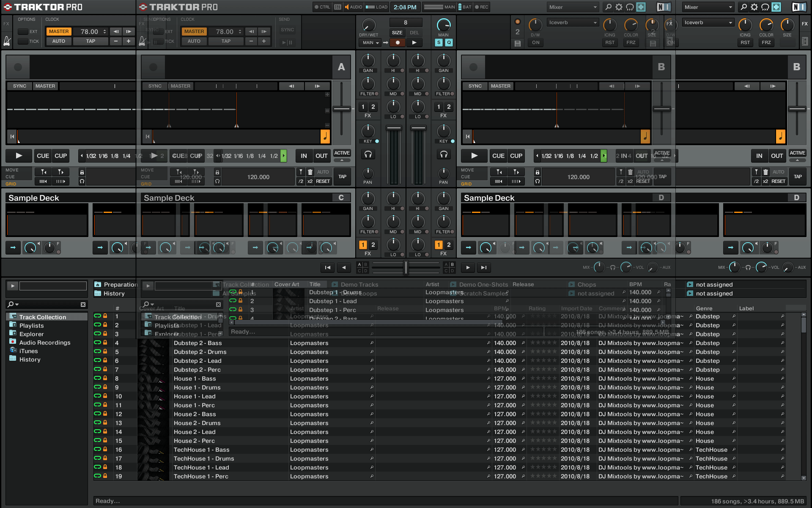Click the FRZ button in the far-right FX unit
This screenshot has width=812, height=508.
tap(766, 42)
